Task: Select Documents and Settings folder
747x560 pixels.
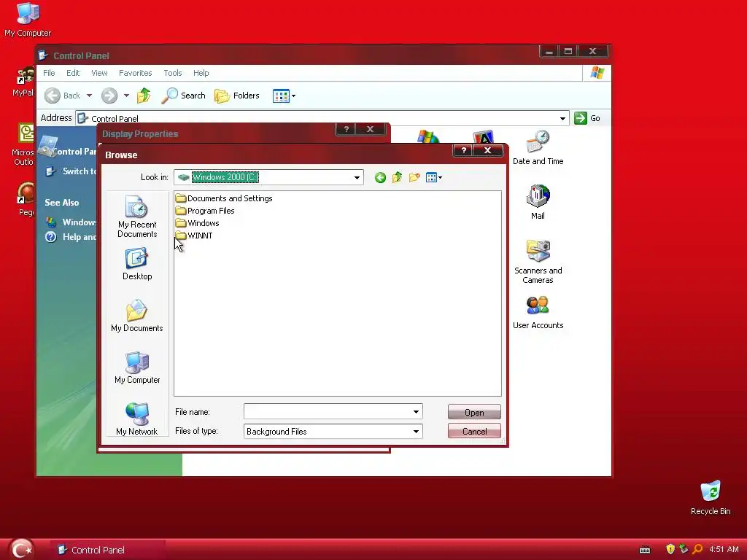Action: click(x=224, y=198)
